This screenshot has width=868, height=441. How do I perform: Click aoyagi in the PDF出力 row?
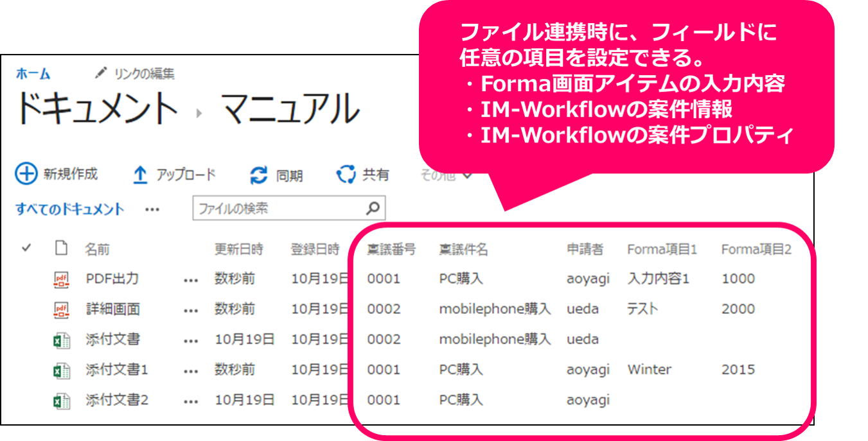(x=588, y=279)
